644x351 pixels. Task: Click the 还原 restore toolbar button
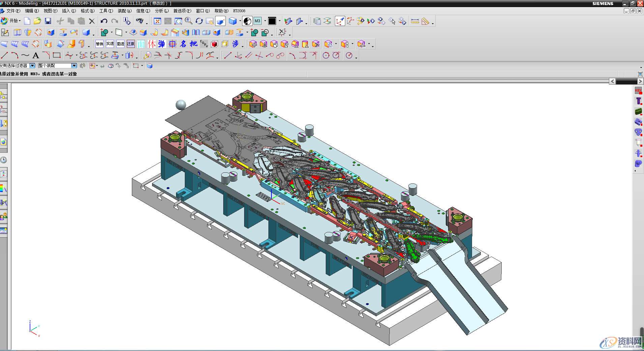click(130, 44)
